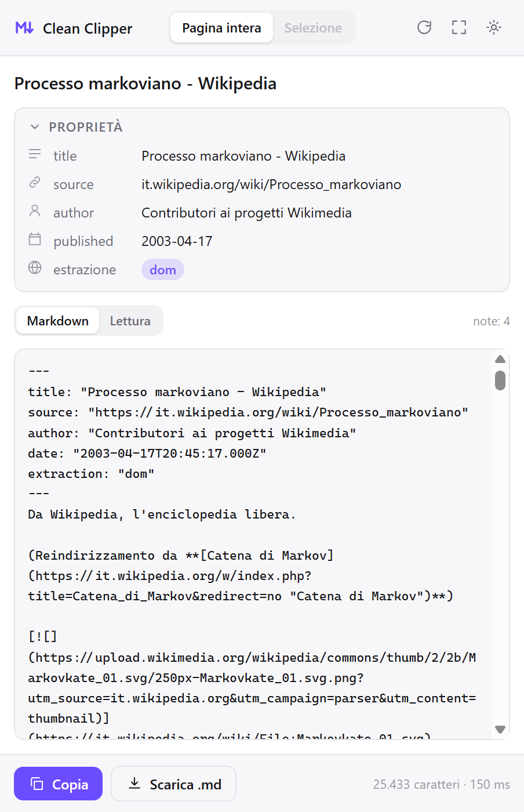Switch to the Markdown view tab
This screenshot has width=524, height=812.
58,321
